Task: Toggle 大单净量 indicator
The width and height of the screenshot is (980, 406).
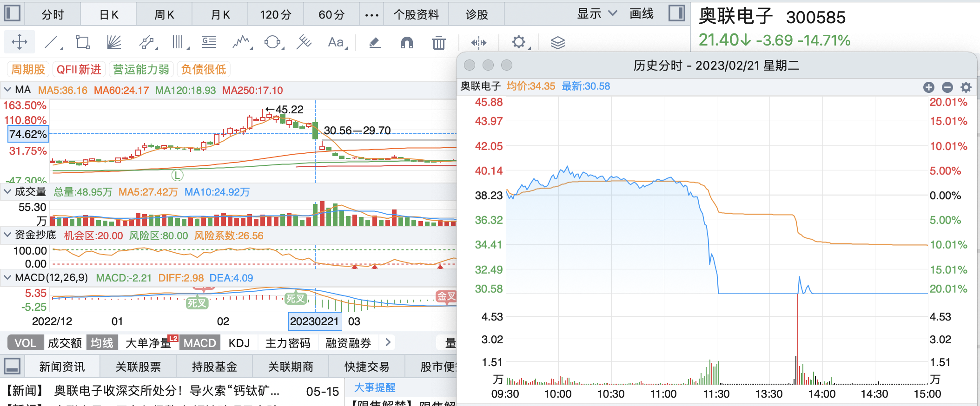Action: pyautogui.click(x=148, y=343)
